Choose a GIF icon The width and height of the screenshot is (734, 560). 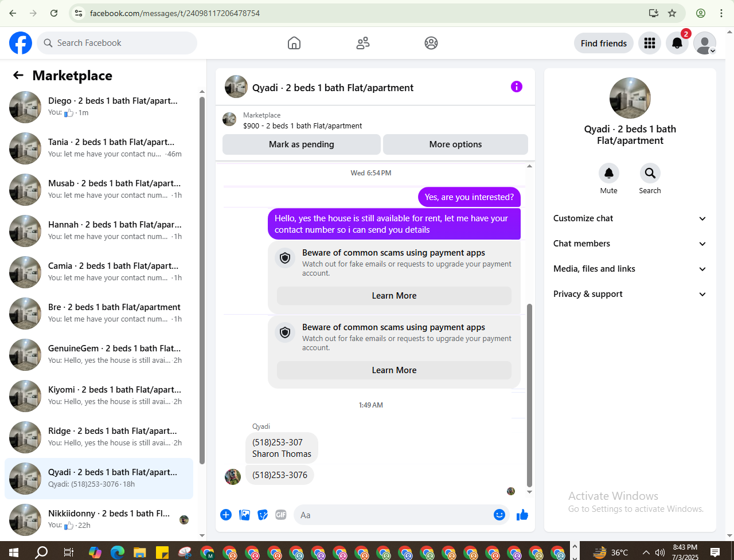coord(281,515)
